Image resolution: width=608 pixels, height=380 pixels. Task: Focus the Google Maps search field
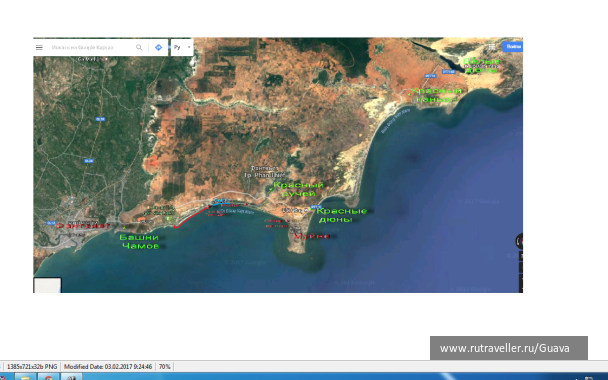tap(91, 47)
